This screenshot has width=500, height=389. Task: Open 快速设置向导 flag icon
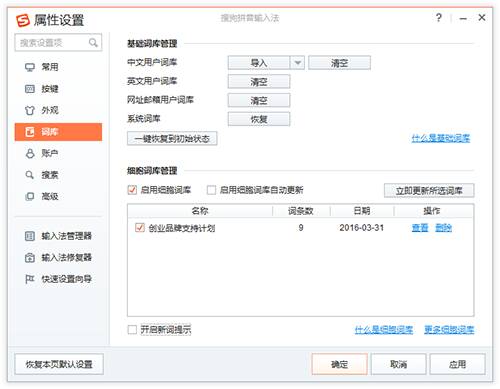(x=30, y=279)
